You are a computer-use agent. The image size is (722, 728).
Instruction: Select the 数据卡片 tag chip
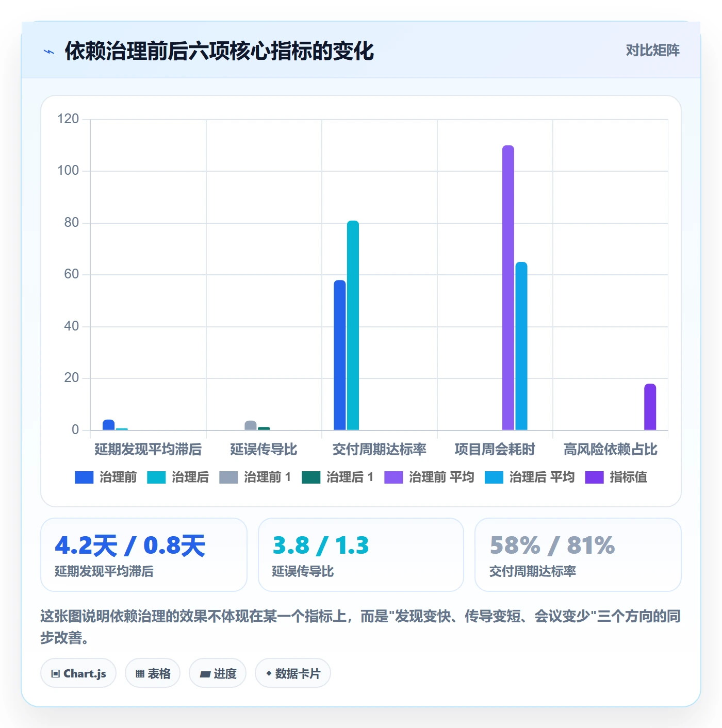tap(293, 673)
